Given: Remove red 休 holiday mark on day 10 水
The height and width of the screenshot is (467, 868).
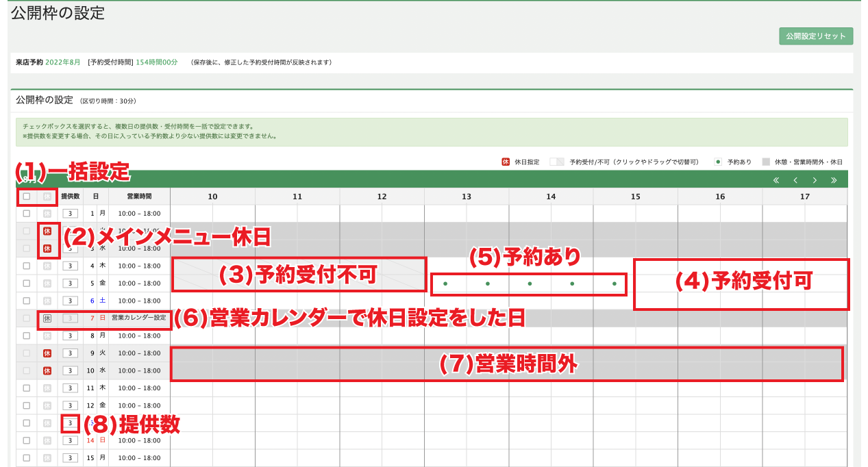Looking at the screenshot, I should click(47, 370).
